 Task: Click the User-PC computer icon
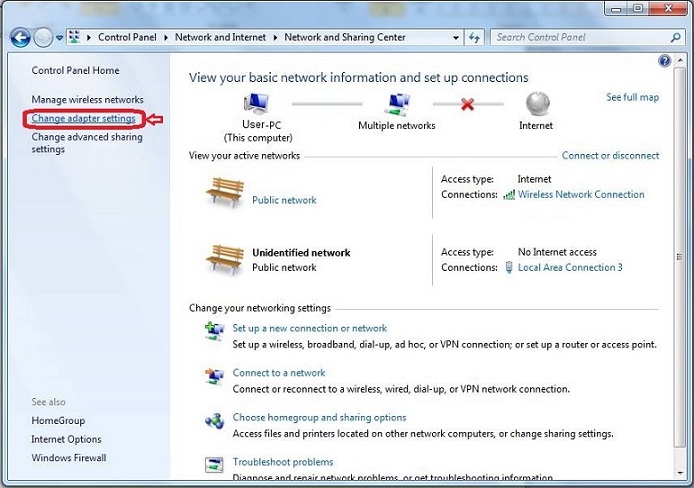[259, 104]
